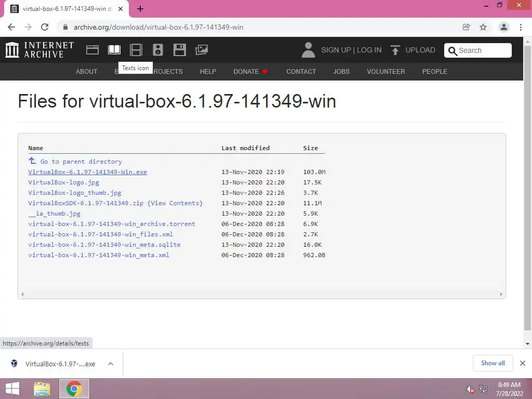
Task: Download VirtualBoxSDK-6.1.97-141349.zip
Action: pos(86,203)
